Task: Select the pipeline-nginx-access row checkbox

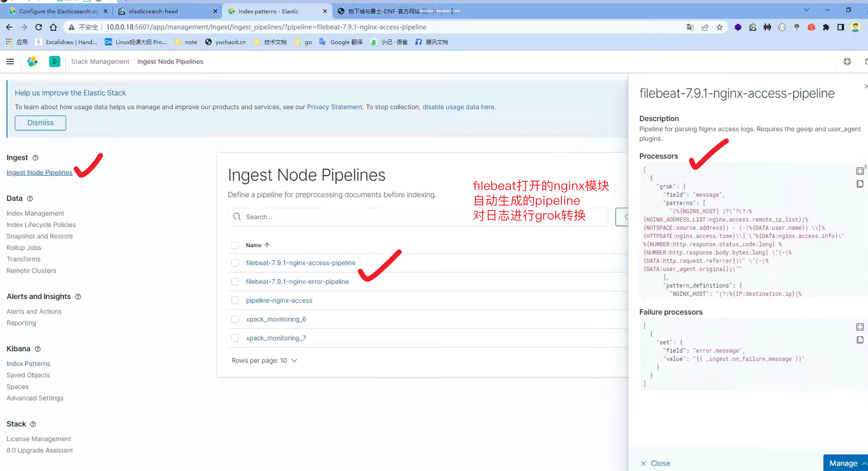Action: [235, 300]
